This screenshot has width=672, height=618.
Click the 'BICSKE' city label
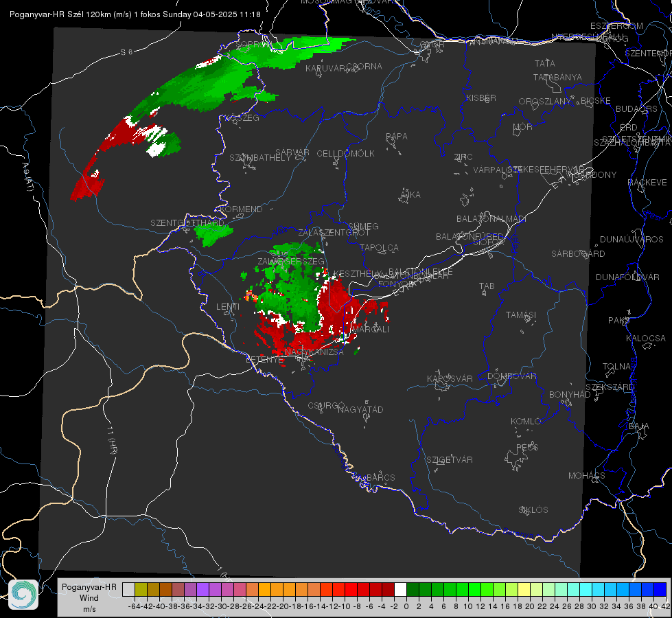pyautogui.click(x=596, y=101)
